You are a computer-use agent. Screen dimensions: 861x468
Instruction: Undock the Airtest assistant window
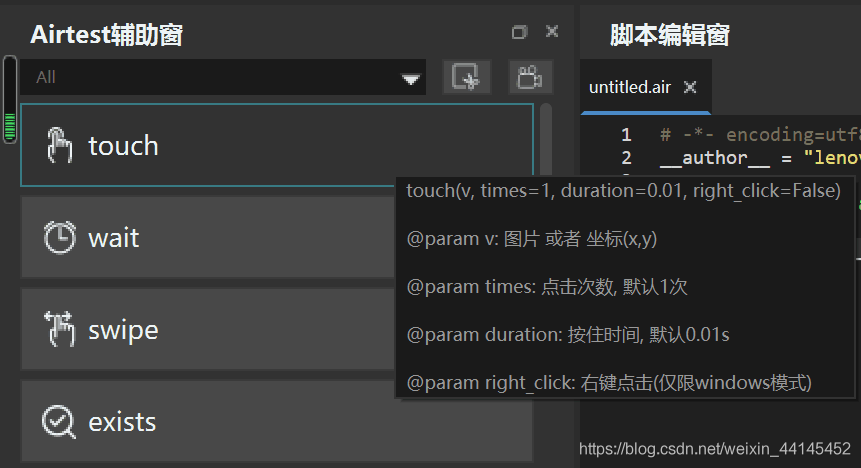tap(519, 32)
